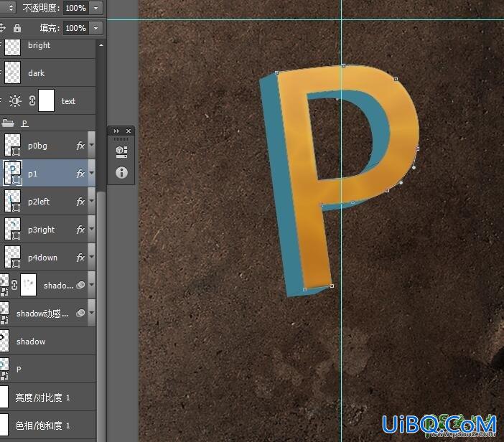Expand effects arrow on p4down layer

pyautogui.click(x=92, y=257)
